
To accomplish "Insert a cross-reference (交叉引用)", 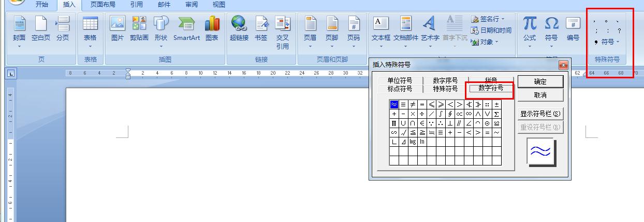I will point(282,32).
